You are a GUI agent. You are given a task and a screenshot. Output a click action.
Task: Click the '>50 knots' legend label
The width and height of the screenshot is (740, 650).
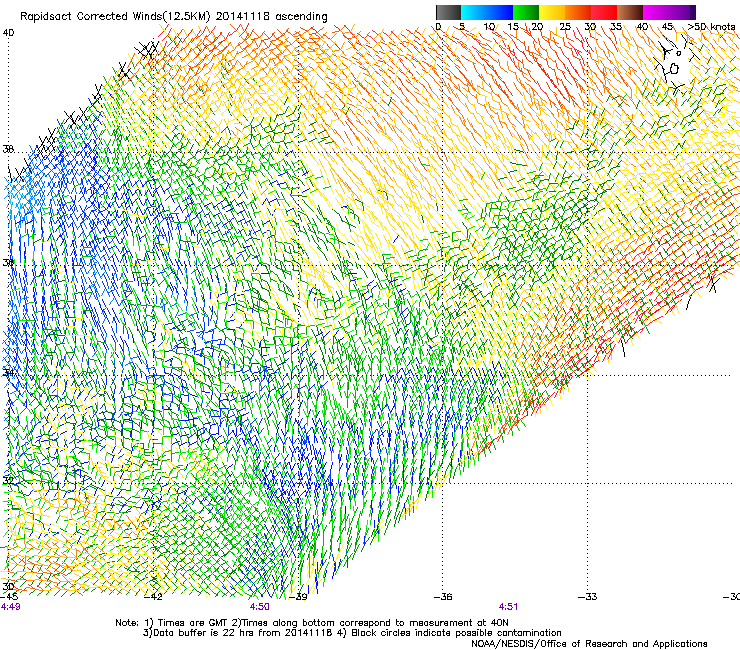click(711, 27)
